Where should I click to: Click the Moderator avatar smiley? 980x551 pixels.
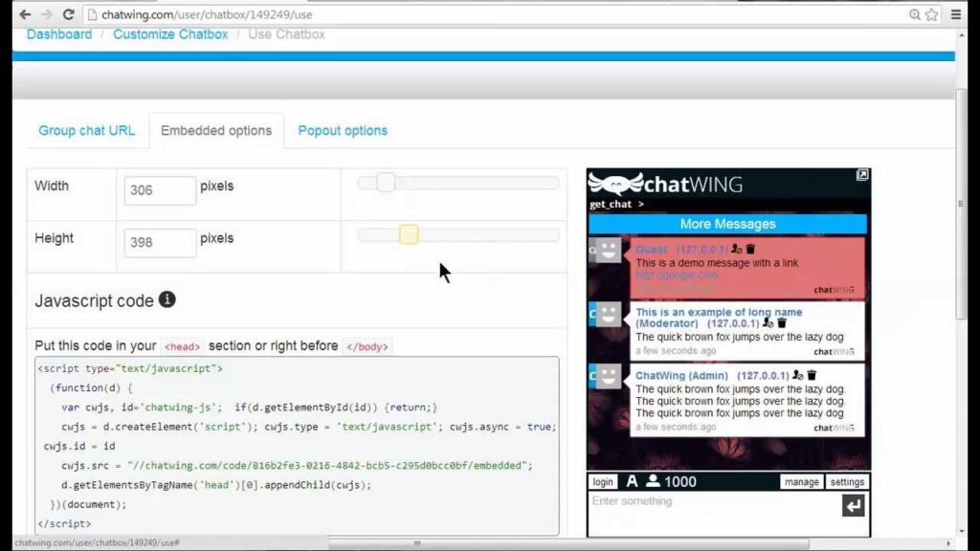(608, 314)
